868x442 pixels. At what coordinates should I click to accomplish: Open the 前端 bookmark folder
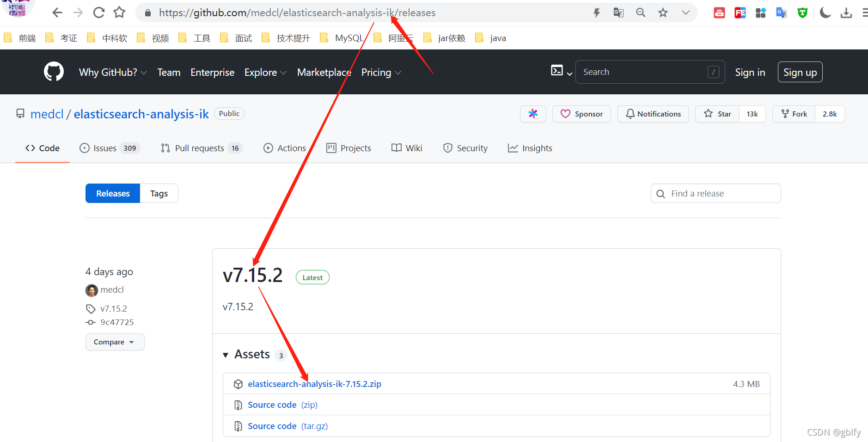click(x=20, y=38)
